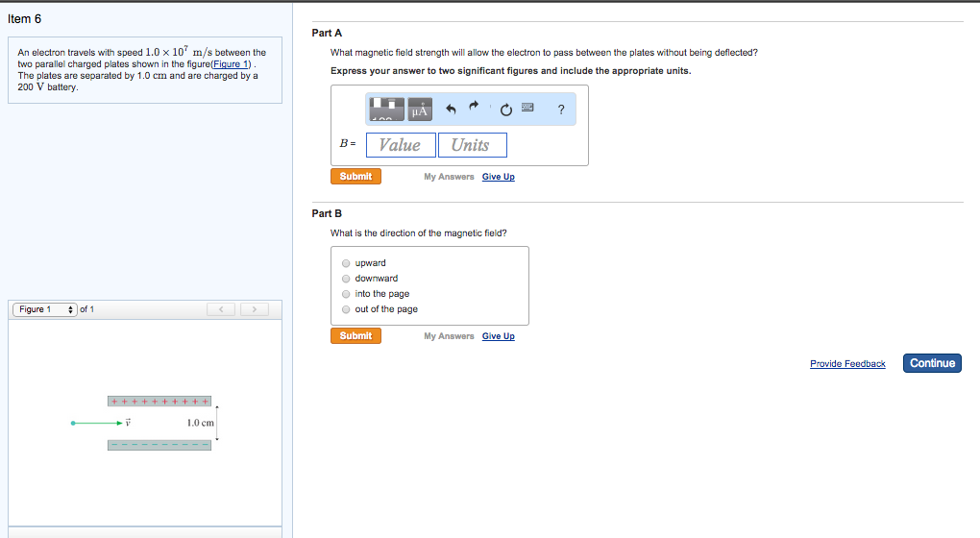The height and width of the screenshot is (538, 980).
Task: Click the question mark help icon
Action: (560, 110)
